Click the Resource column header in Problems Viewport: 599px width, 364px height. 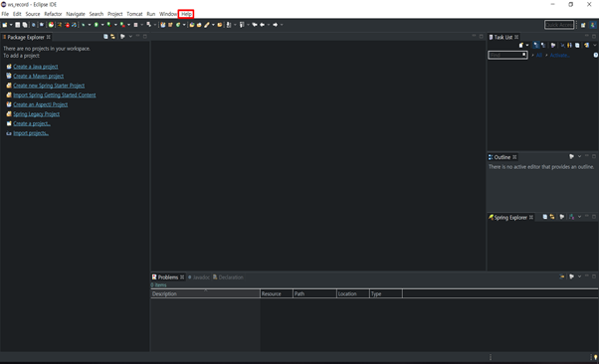tap(277, 293)
